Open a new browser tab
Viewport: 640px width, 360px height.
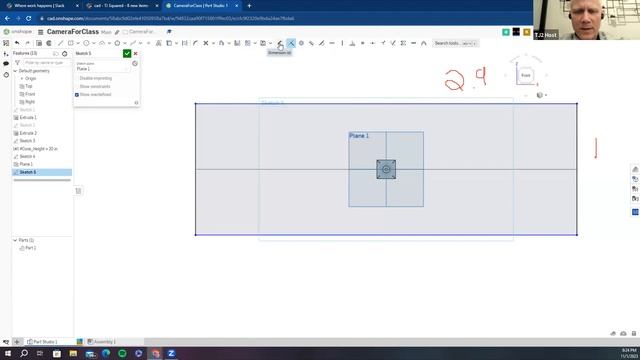coord(249,6)
